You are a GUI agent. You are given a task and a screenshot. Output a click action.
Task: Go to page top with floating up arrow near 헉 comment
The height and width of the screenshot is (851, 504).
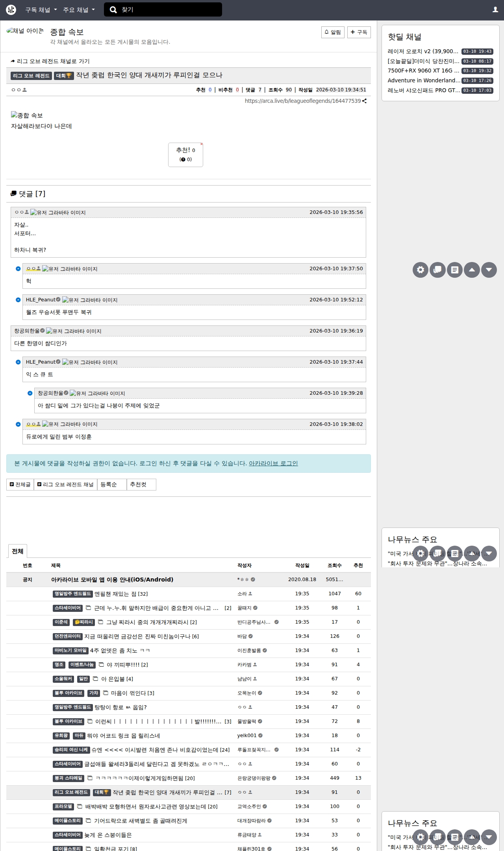tap(472, 270)
